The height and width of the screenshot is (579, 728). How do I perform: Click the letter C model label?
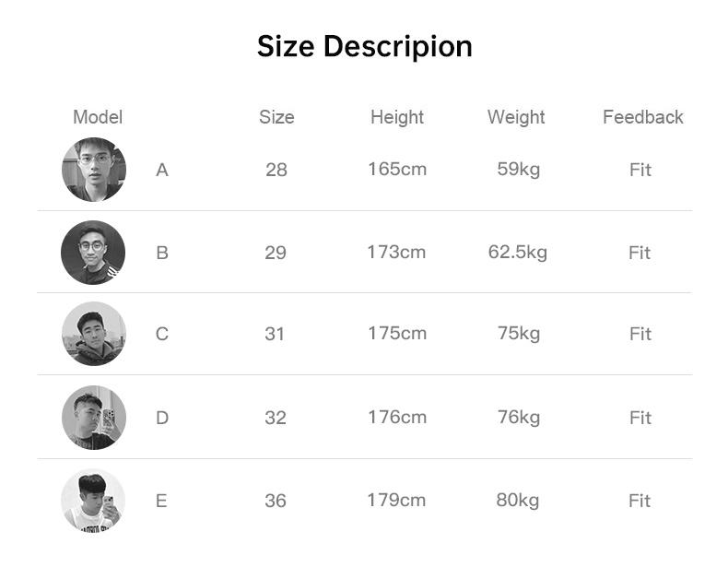coord(162,334)
